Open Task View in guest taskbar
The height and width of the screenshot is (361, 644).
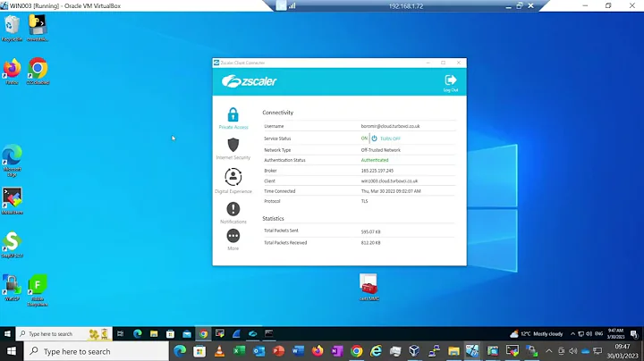(x=121, y=333)
